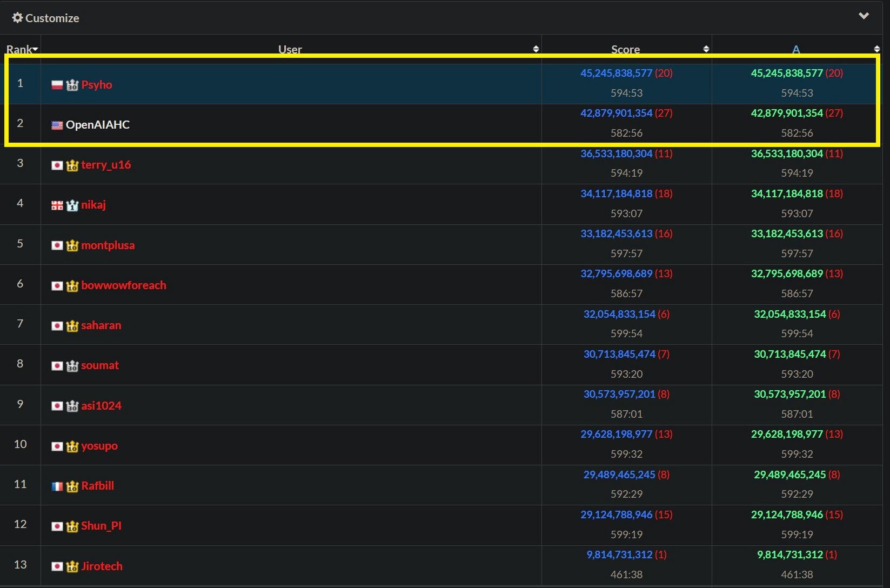Click yosupo's problem A score 29,628,198,977

pyautogui.click(x=787, y=434)
